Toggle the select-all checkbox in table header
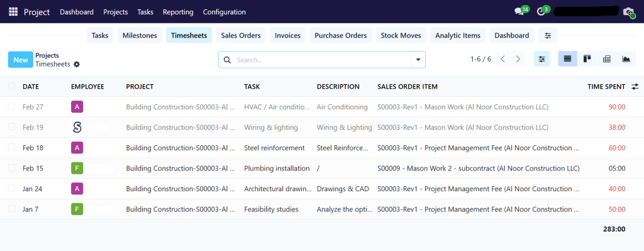644x251 pixels. (x=11, y=86)
